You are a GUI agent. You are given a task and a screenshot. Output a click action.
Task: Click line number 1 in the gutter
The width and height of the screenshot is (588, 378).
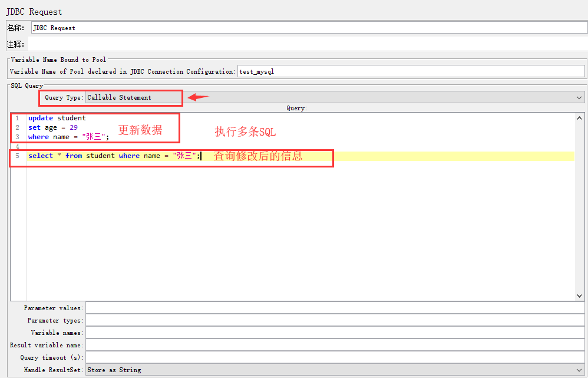[x=18, y=118]
